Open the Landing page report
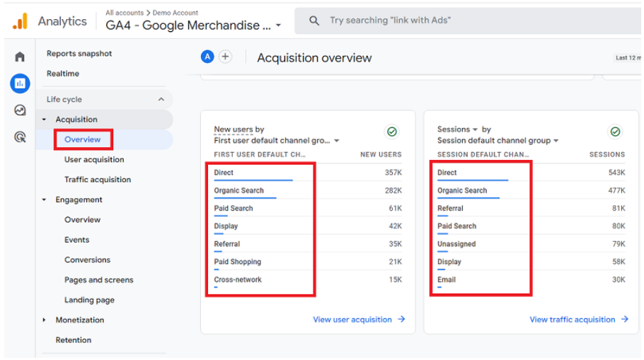This screenshot has height=360, width=644. point(90,300)
